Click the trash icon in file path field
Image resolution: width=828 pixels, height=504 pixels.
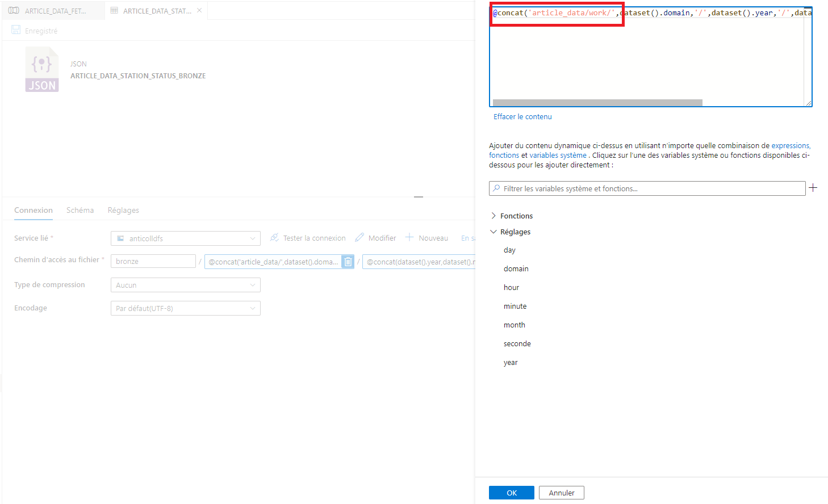point(348,262)
